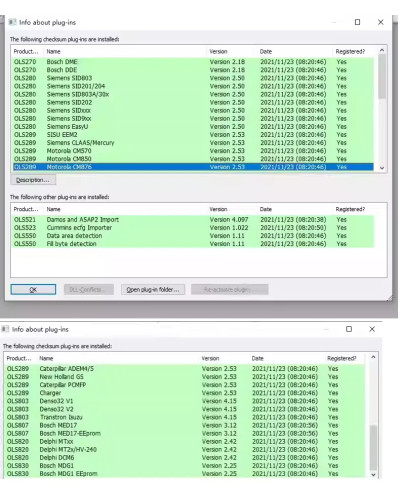400x500 pixels.
Task: Select Cummins ecfg Importer row
Action: [193, 228]
